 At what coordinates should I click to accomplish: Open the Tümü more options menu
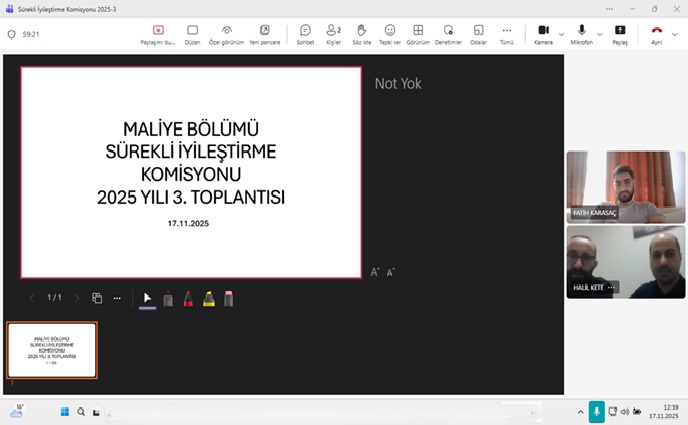(x=506, y=33)
